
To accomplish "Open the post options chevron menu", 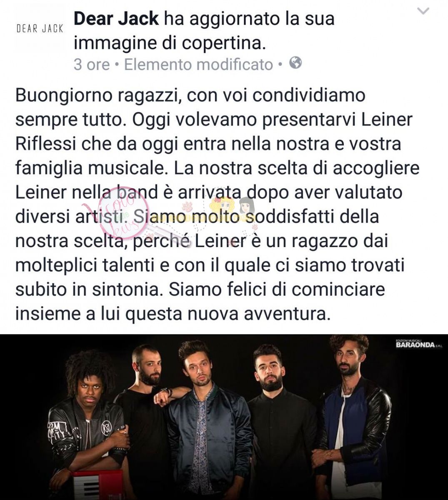I will coord(423,12).
